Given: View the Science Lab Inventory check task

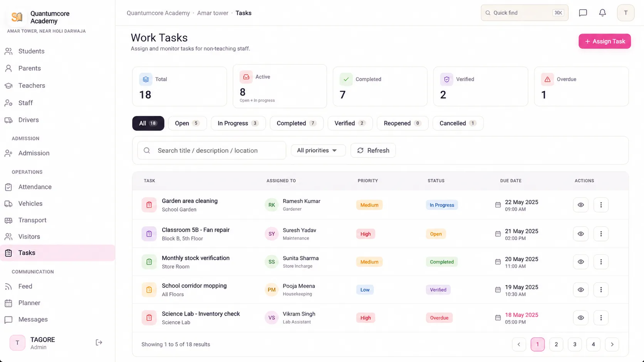Looking at the screenshot, I should click(x=580, y=318).
